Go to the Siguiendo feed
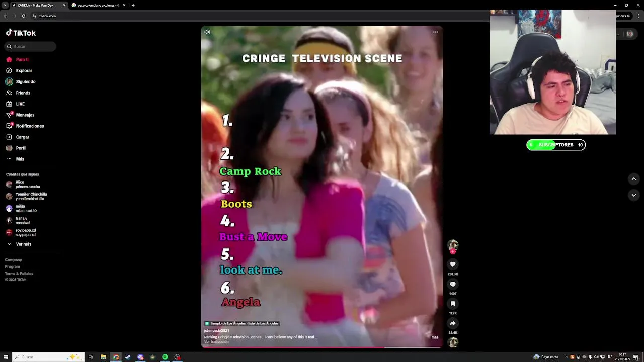Image resolution: width=644 pixels, height=362 pixels. coord(21,81)
